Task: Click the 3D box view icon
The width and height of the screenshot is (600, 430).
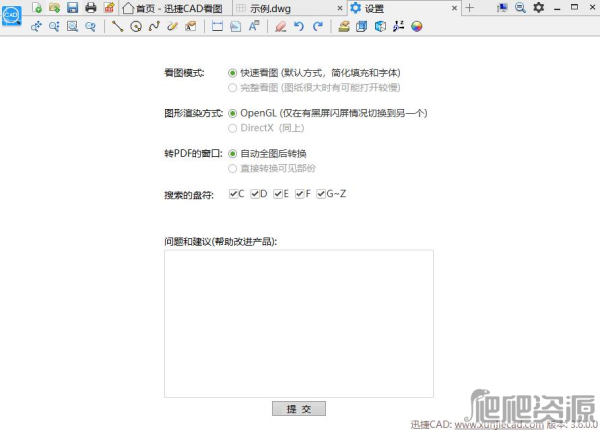Action: (x=362, y=26)
